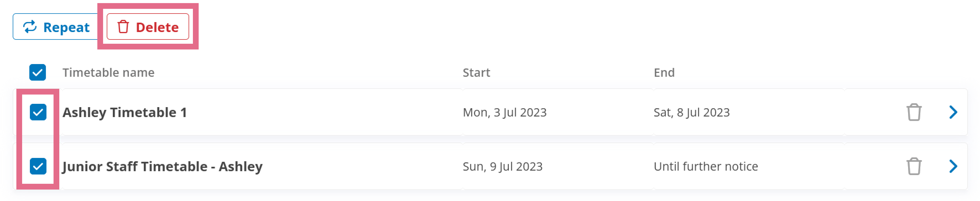Uncheck the select-all checkbox in header
The image size is (980, 201).
(x=38, y=72)
